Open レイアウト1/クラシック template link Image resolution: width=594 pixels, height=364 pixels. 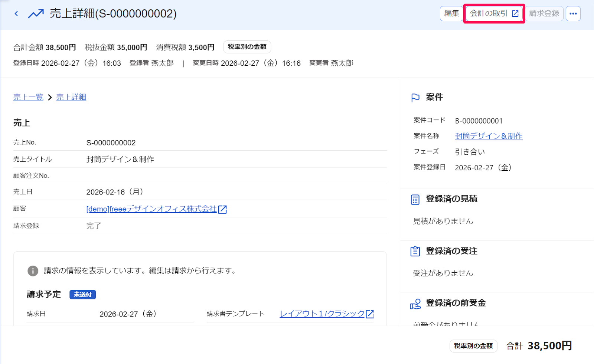click(x=322, y=314)
